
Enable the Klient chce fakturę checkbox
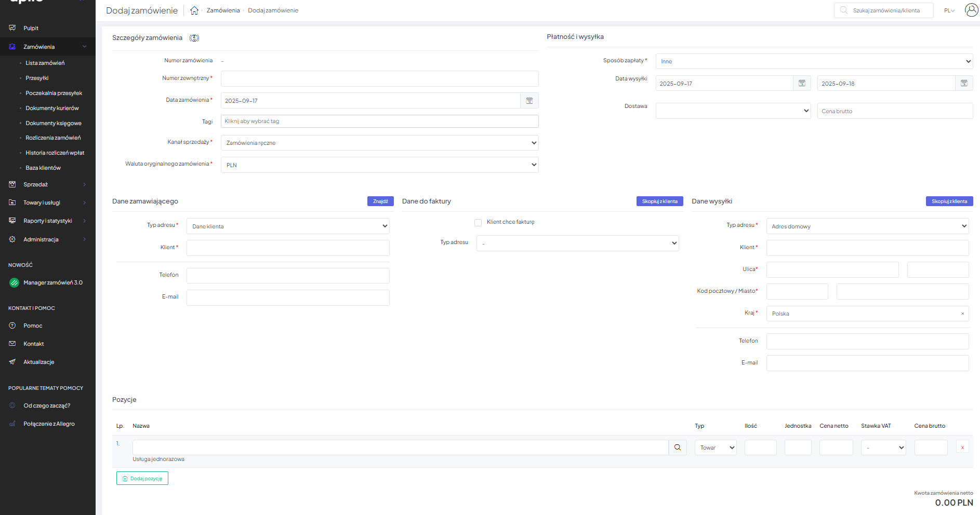[x=478, y=223]
